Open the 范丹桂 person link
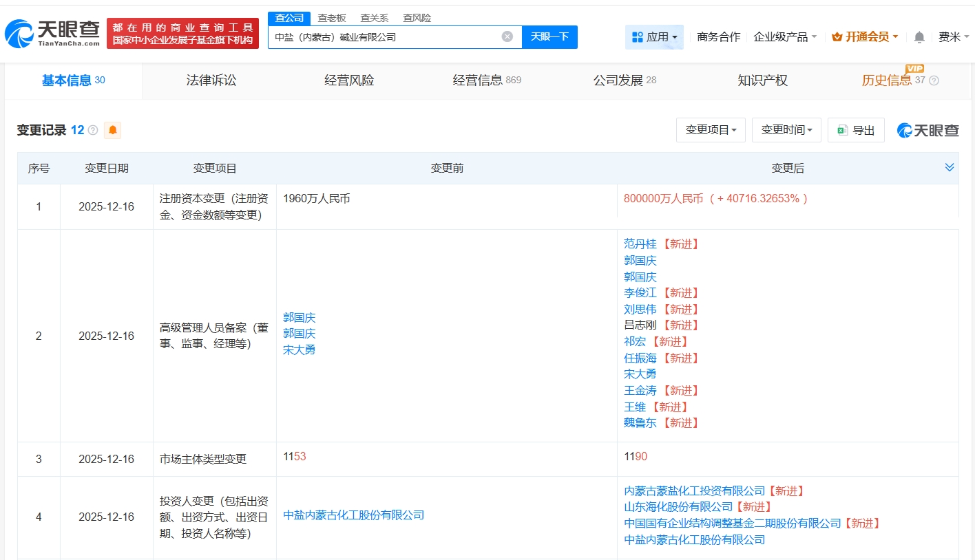 [640, 244]
